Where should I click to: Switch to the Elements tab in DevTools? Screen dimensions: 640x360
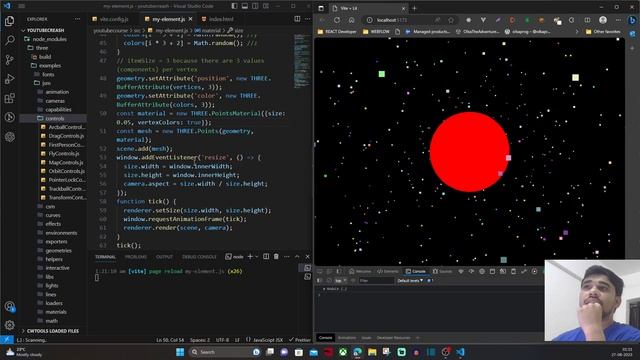pos(387,271)
